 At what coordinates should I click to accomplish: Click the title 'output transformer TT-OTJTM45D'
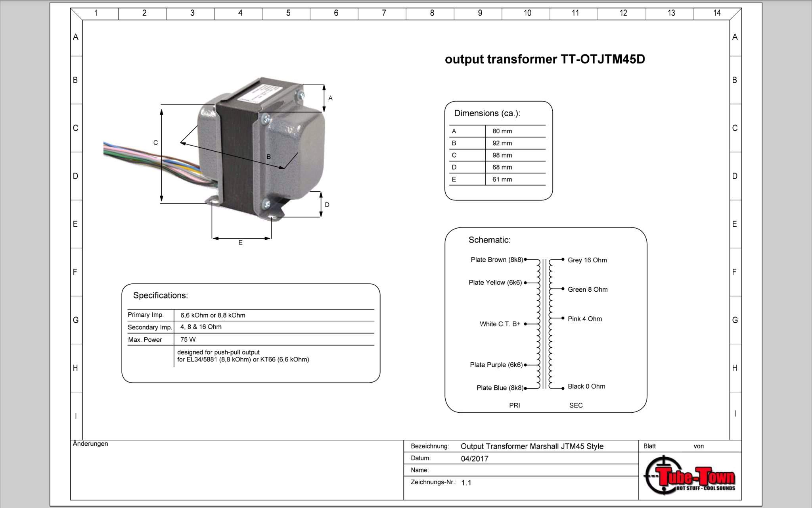click(x=545, y=60)
